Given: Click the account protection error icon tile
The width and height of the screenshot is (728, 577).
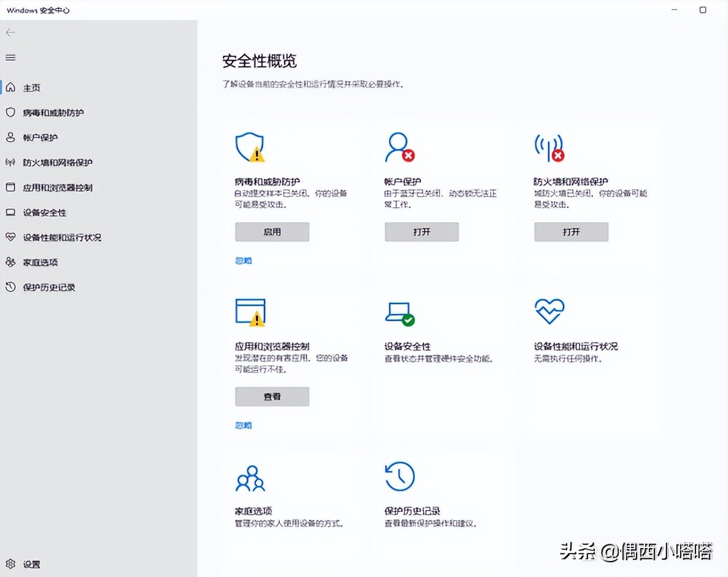Looking at the screenshot, I should tap(400, 147).
